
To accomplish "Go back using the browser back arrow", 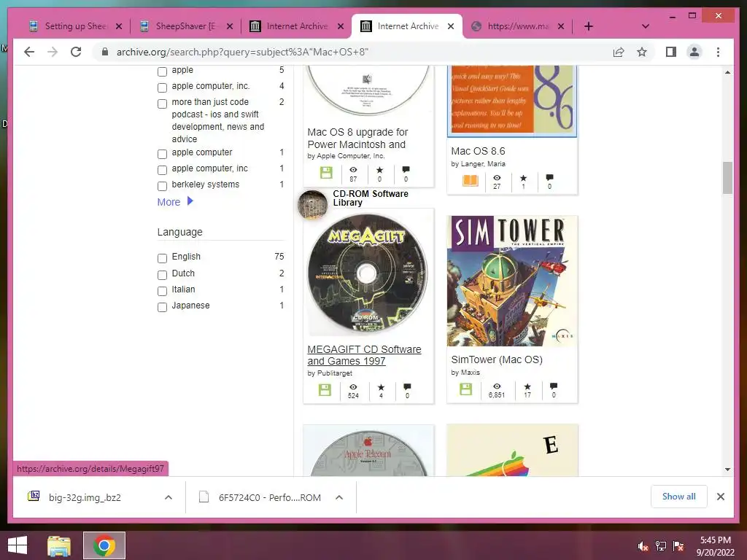I will pos(29,52).
